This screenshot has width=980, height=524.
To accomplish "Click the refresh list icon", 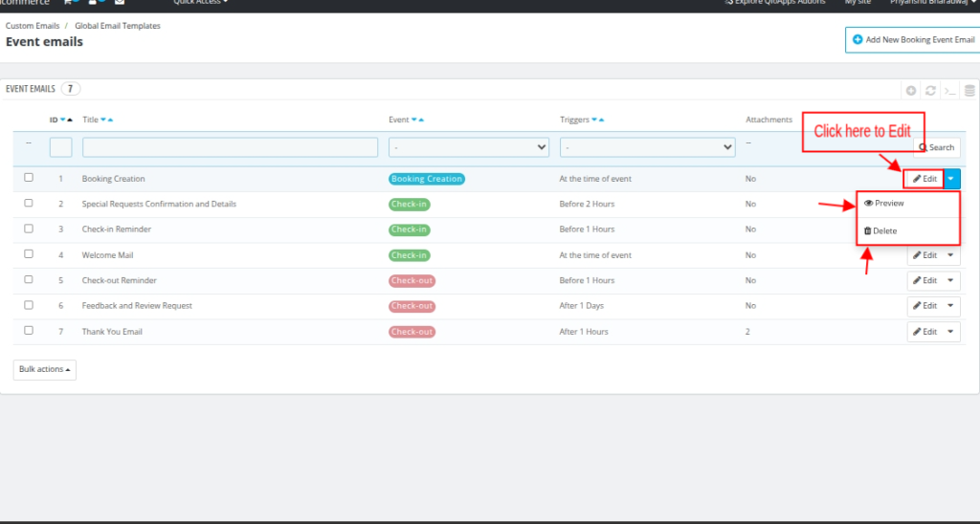I will click(x=930, y=91).
